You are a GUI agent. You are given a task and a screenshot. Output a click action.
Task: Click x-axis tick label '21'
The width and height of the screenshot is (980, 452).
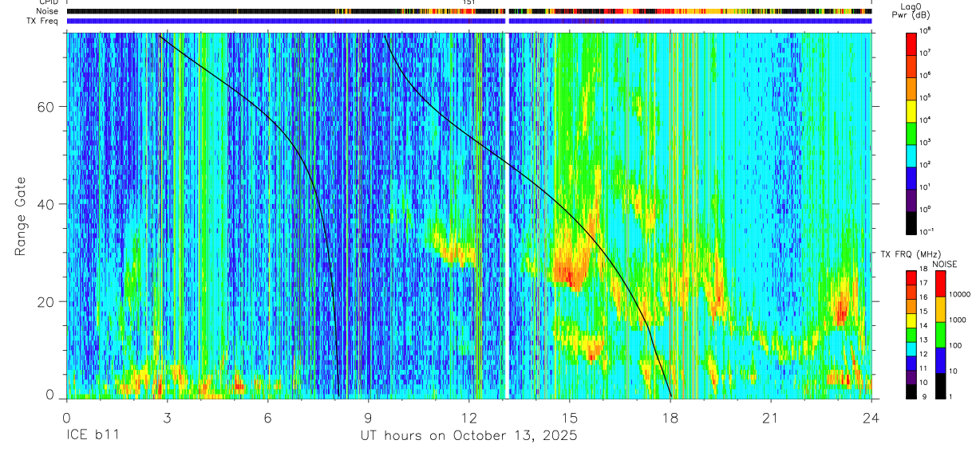coord(771,418)
